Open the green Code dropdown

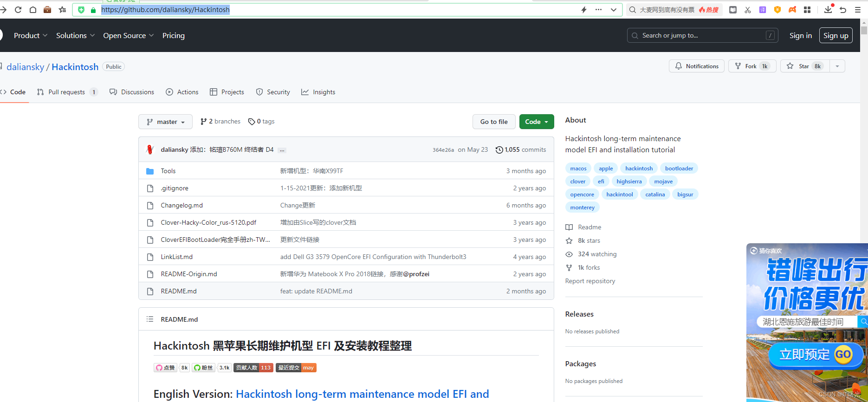537,122
